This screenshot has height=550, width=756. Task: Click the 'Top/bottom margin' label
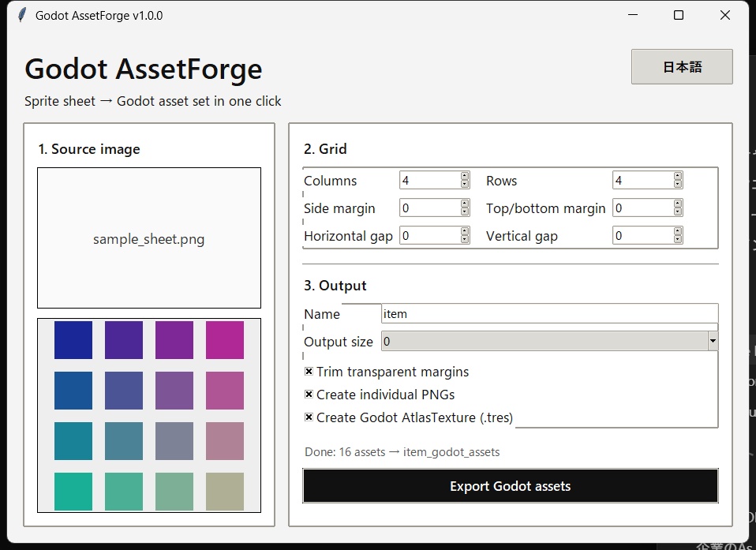coord(546,208)
